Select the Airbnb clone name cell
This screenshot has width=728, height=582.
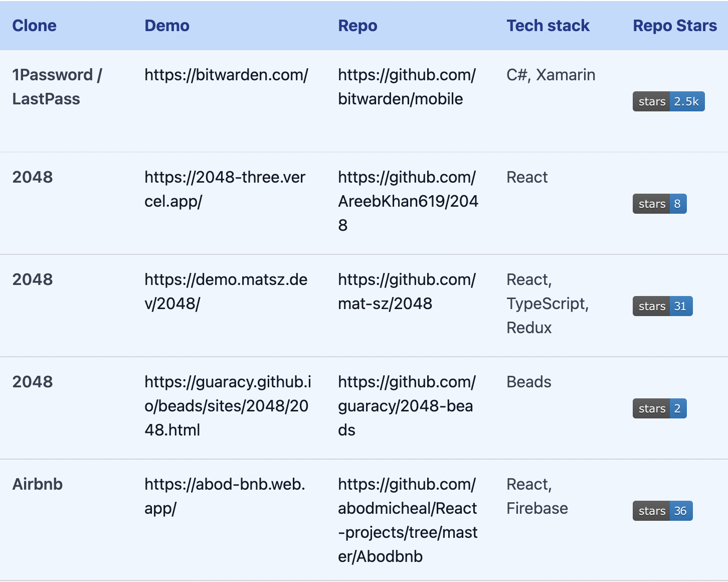38,484
